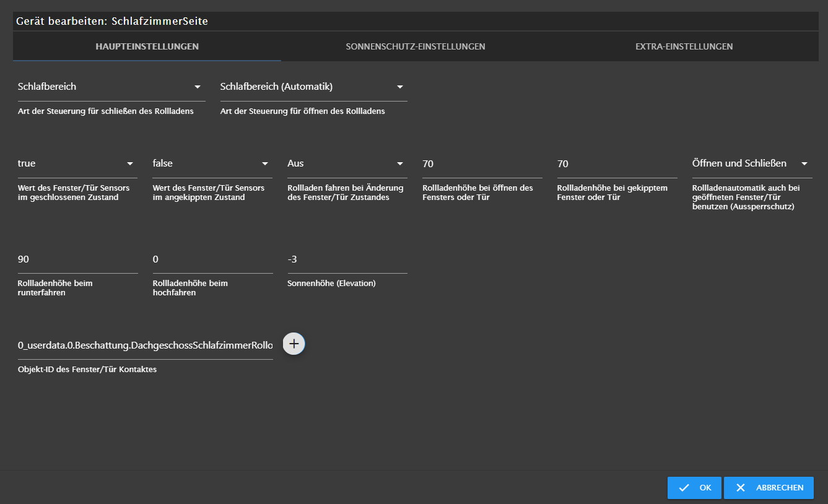Open the Rollladen fahren dropdown set to Aus
828x504 pixels.
(x=346, y=164)
